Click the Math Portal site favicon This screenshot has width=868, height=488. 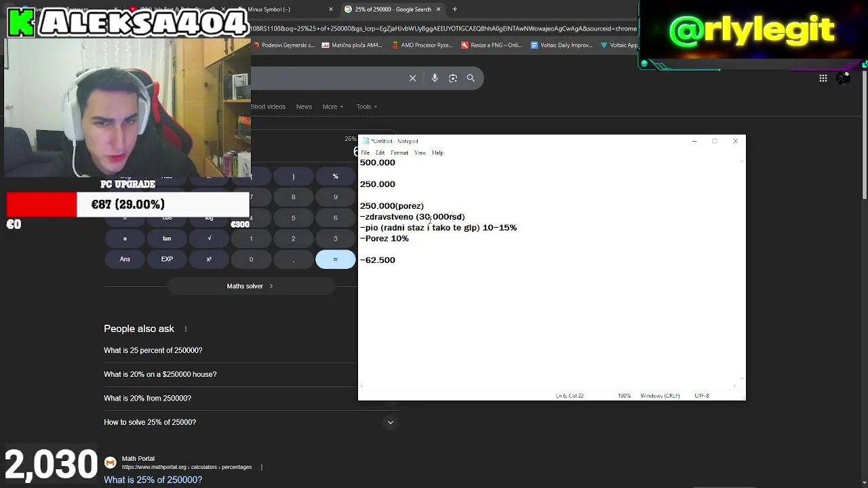pyautogui.click(x=110, y=463)
